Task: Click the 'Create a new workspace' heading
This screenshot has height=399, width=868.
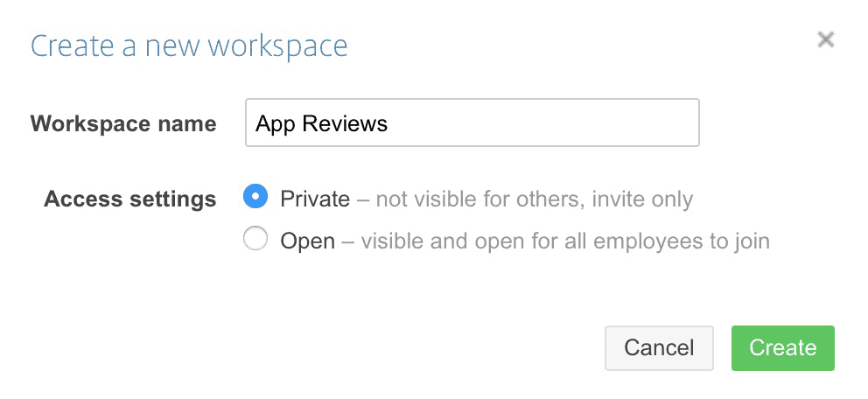Action: 189,45
